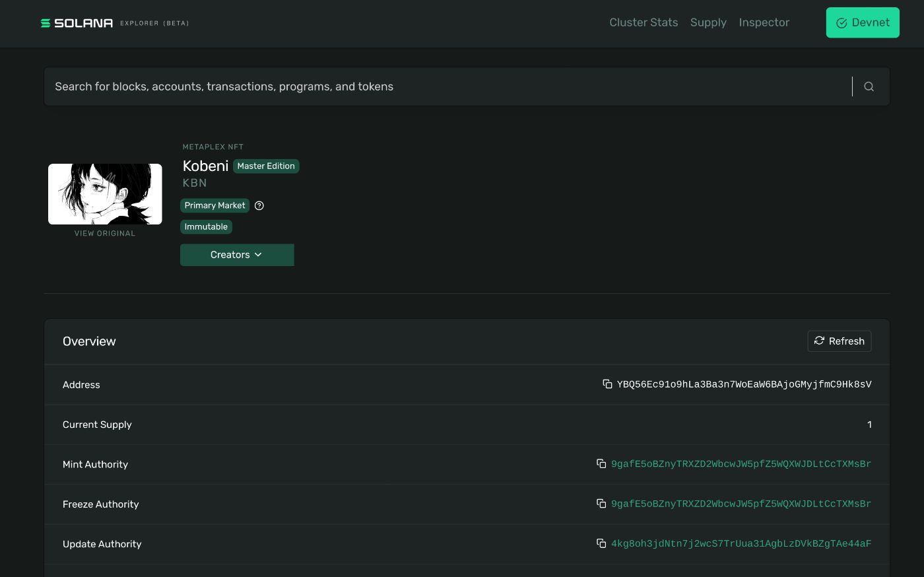Open the Devnet cluster selector
The width and height of the screenshot is (924, 577).
(862, 22)
